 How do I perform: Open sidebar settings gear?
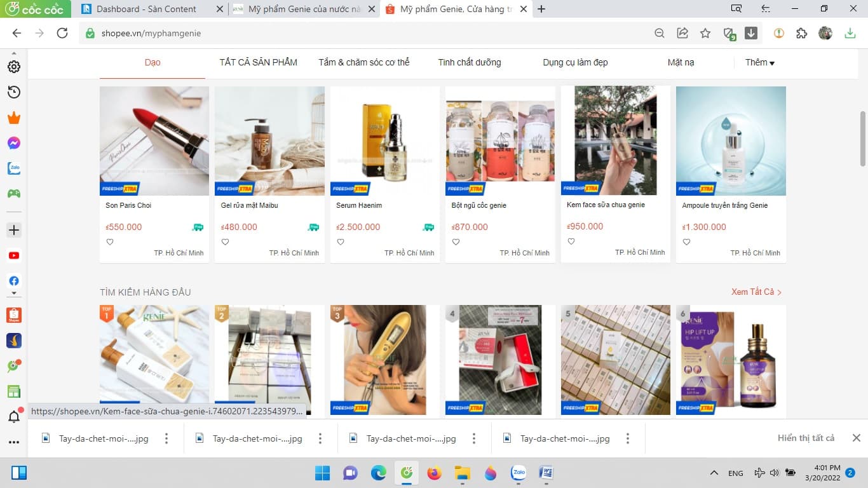tap(13, 67)
